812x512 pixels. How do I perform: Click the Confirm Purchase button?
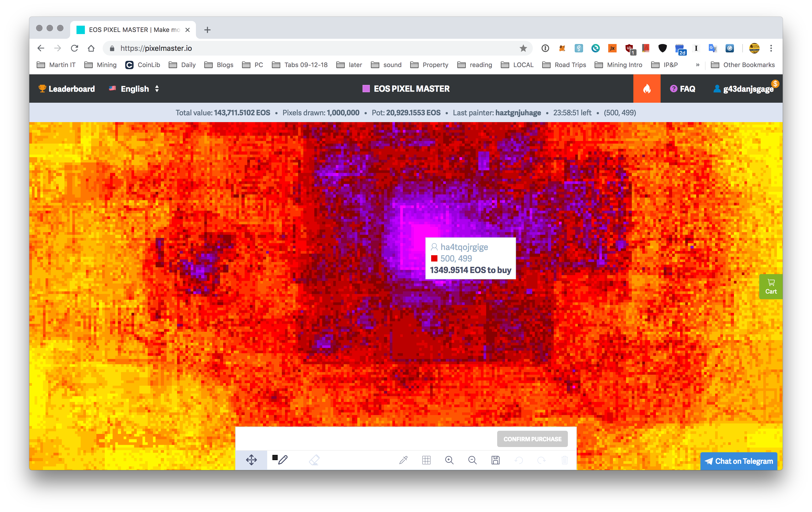532,439
